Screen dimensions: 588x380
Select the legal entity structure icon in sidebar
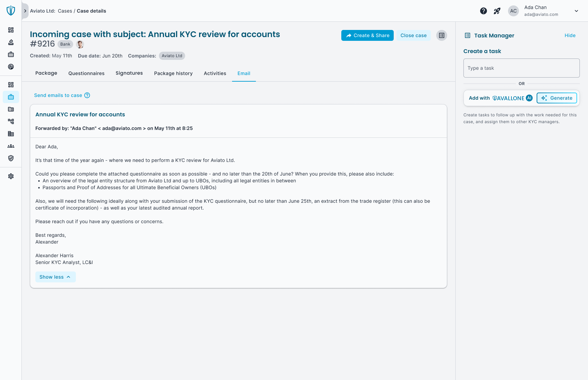[11, 121]
